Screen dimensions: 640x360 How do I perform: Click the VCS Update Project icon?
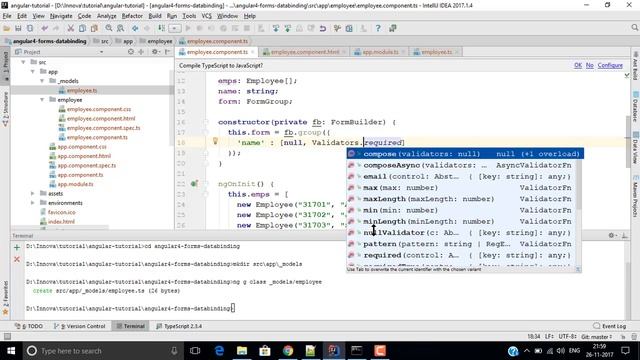point(276,28)
